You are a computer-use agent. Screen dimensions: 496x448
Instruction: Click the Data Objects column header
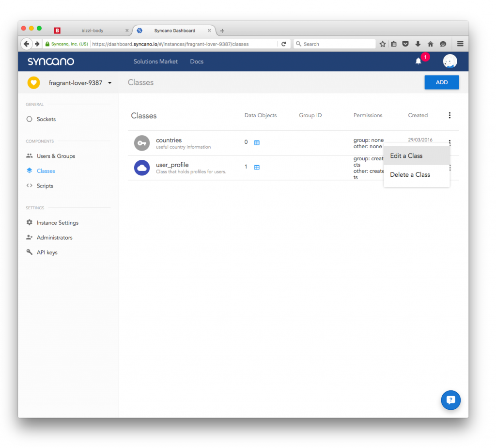261,115
